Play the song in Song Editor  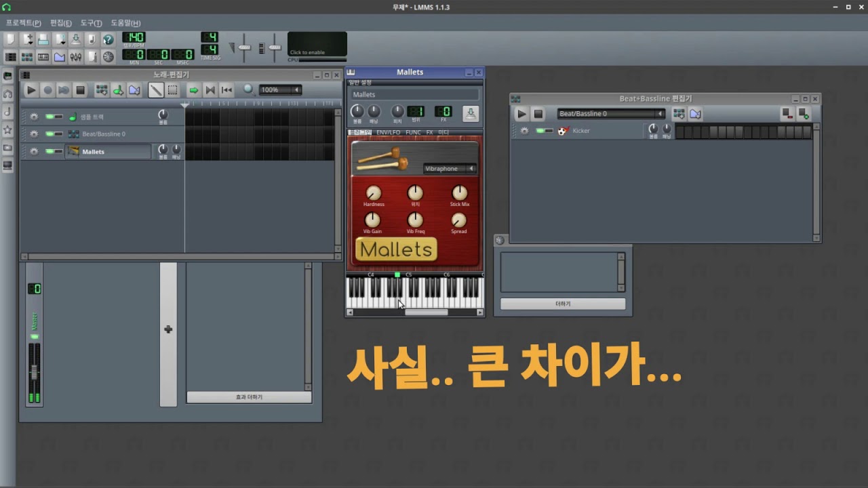pos(31,89)
